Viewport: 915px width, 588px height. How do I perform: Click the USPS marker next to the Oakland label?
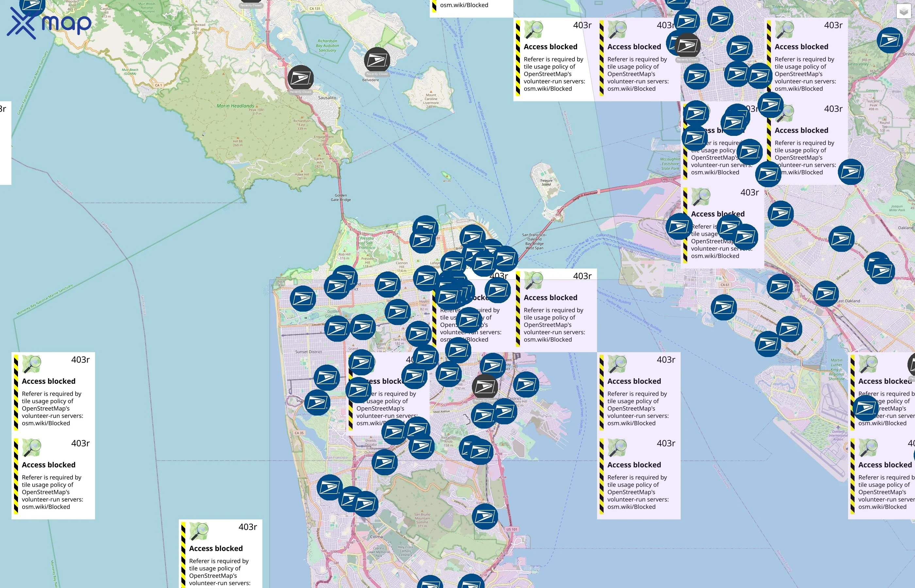tap(841, 239)
